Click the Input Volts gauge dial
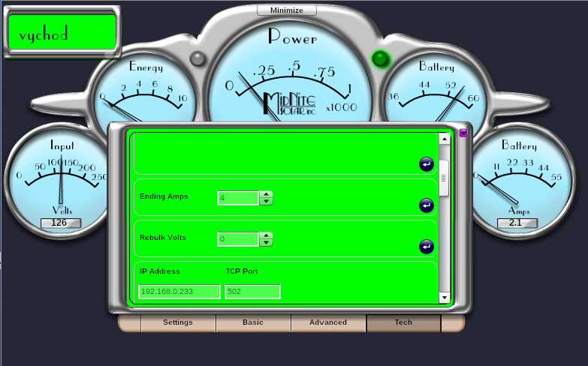This screenshot has height=366, width=588. [58, 180]
